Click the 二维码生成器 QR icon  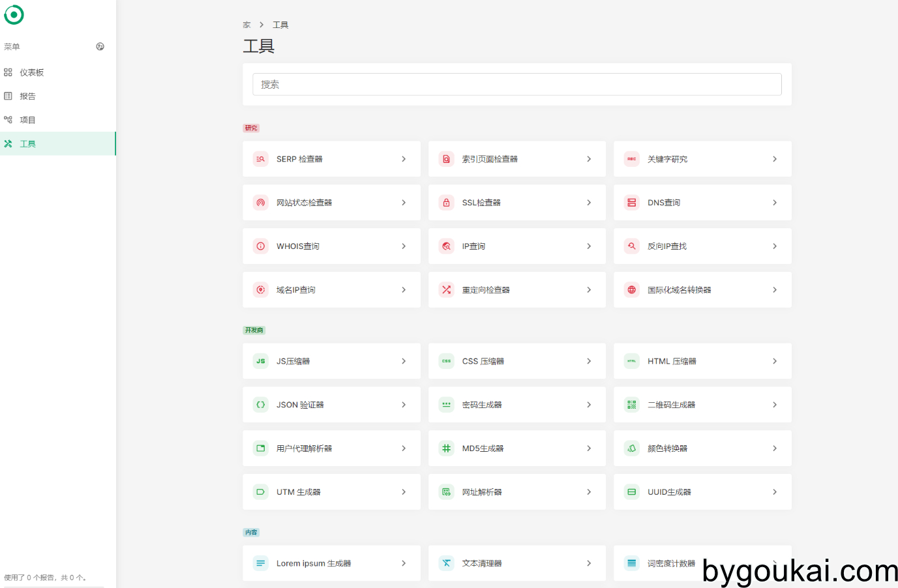point(632,405)
